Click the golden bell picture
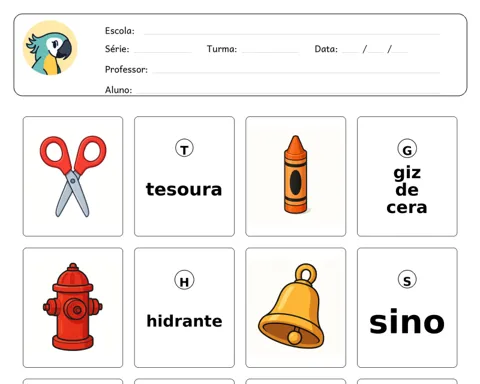The height and width of the screenshot is (384, 480). [291, 306]
